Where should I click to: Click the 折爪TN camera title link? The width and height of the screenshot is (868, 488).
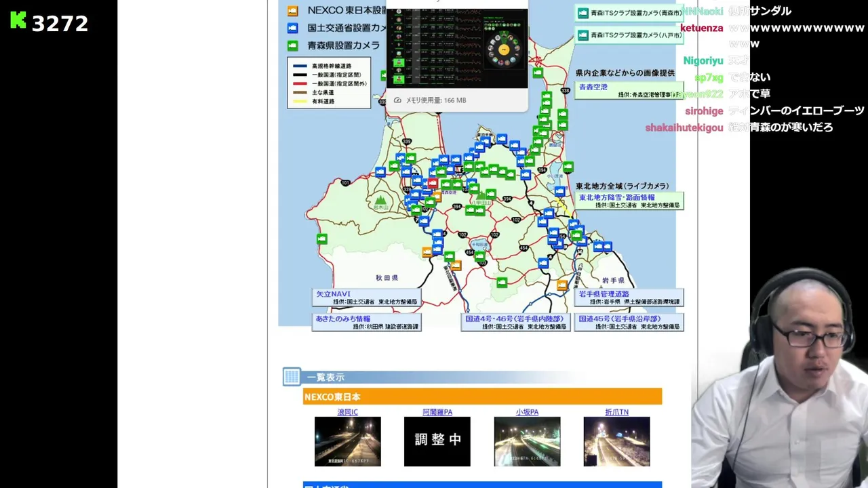[616, 412]
